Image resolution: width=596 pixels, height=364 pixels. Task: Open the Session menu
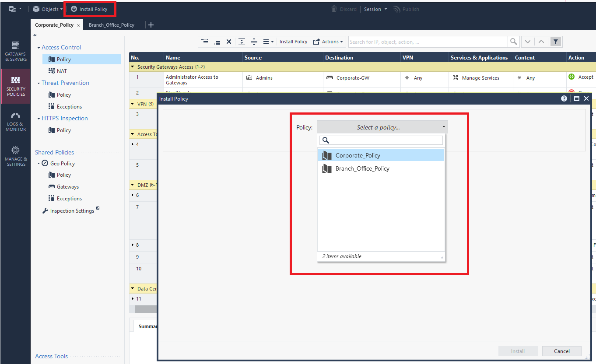pyautogui.click(x=375, y=9)
